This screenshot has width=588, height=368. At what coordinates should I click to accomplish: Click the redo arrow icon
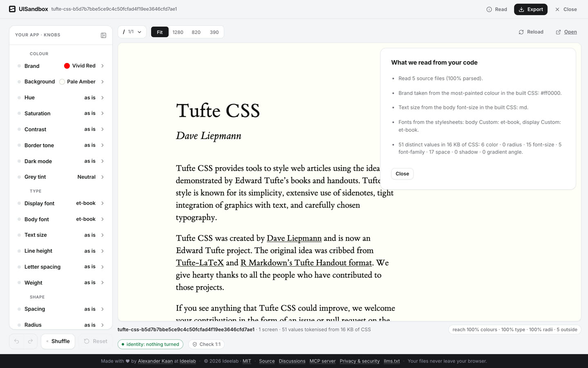tap(30, 341)
